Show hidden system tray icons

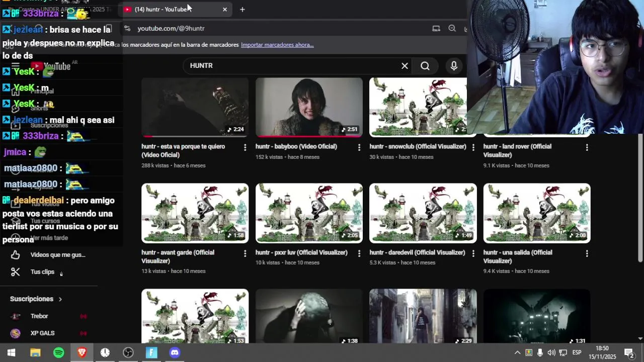tap(517, 353)
